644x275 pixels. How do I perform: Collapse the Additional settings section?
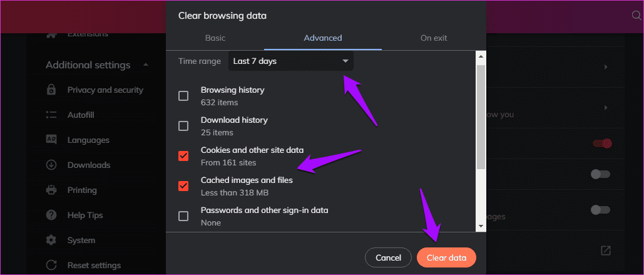[146, 65]
